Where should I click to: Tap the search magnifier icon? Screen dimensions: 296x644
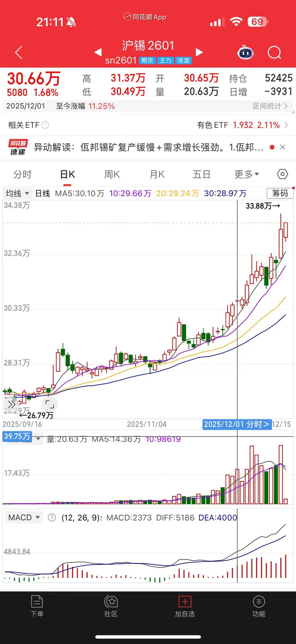pyautogui.click(x=274, y=53)
